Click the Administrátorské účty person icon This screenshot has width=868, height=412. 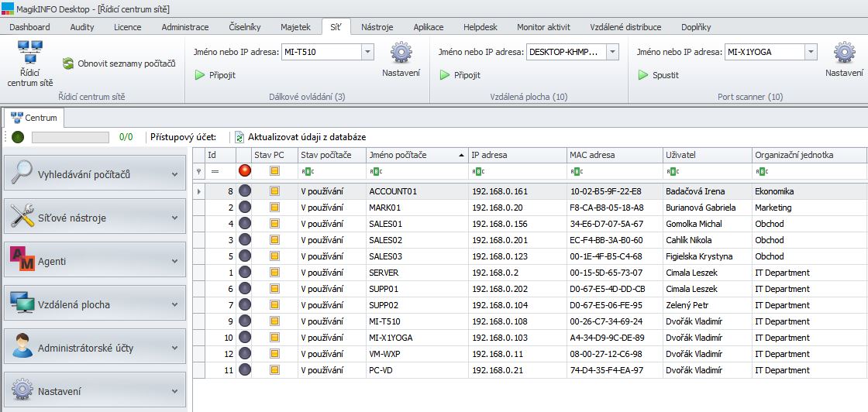(22, 347)
